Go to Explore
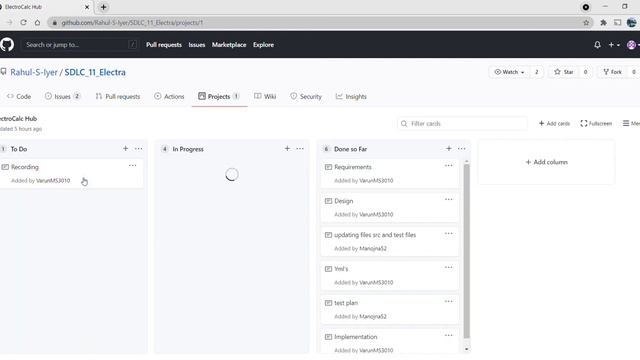Screen dimensions: 640x360 [263, 45]
